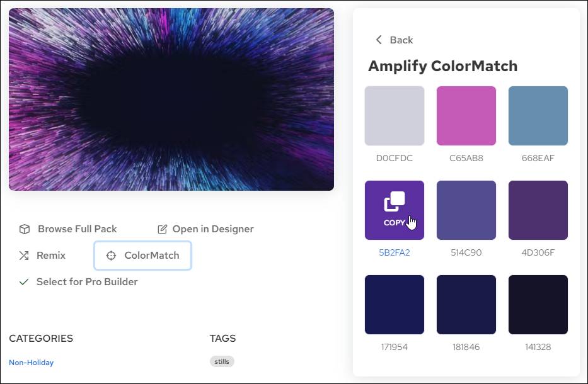Open the purple starburst preview image
Screen dimensions: 588x384
171,99
